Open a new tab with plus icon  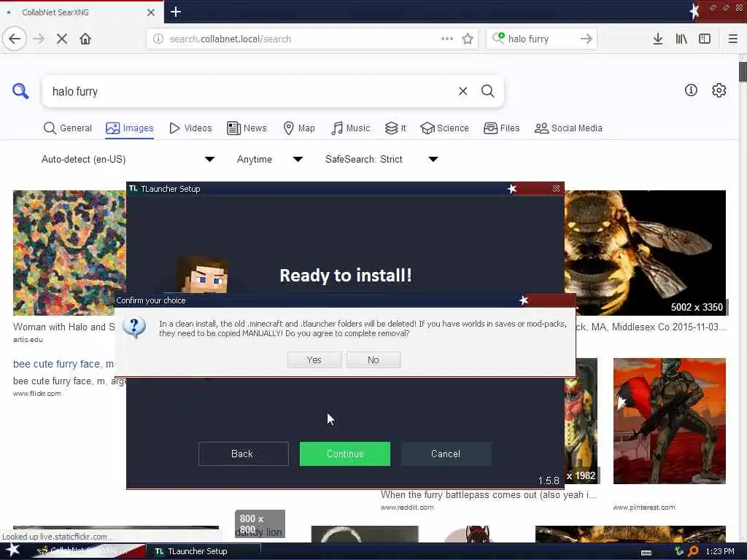click(x=175, y=12)
